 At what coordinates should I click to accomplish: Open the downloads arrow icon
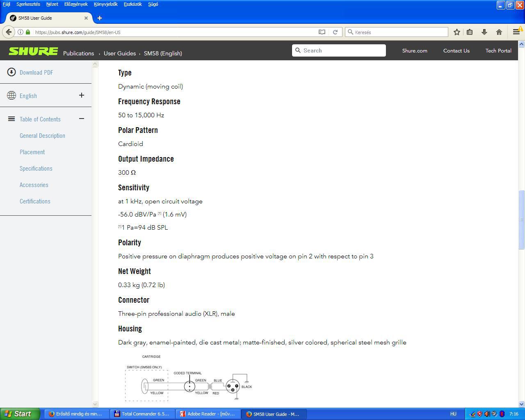pos(484,32)
